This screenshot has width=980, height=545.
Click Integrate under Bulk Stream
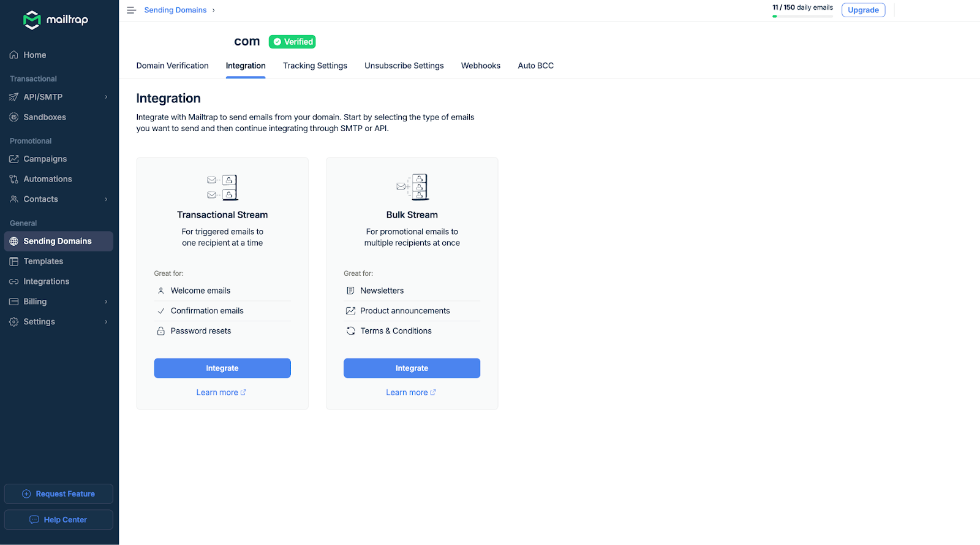pyautogui.click(x=412, y=368)
